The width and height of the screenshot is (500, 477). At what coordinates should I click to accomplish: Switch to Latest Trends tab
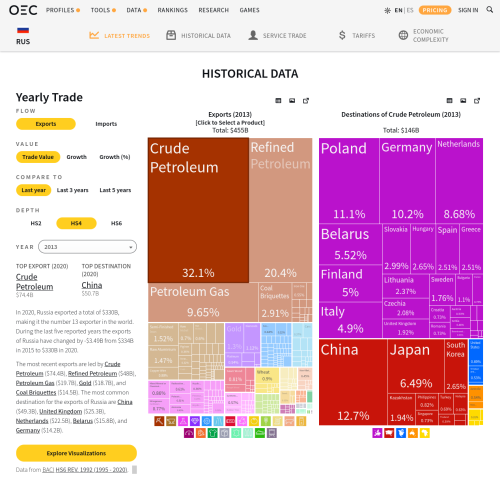[x=119, y=35]
